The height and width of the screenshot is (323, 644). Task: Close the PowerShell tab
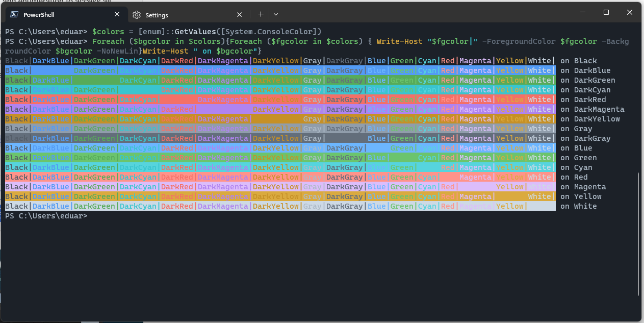click(117, 15)
